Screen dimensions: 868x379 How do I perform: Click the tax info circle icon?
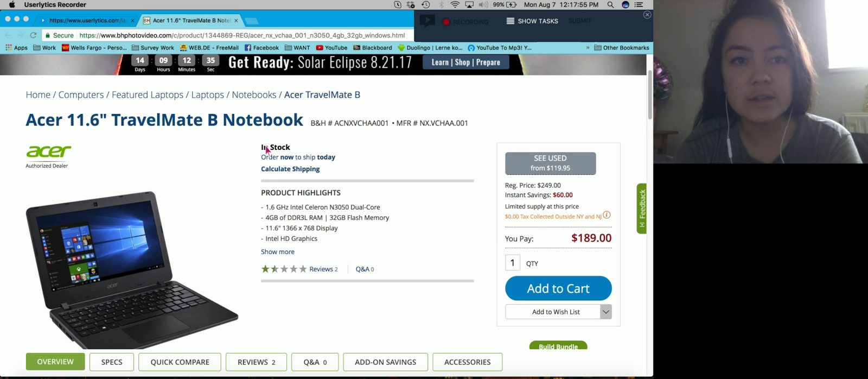(607, 215)
